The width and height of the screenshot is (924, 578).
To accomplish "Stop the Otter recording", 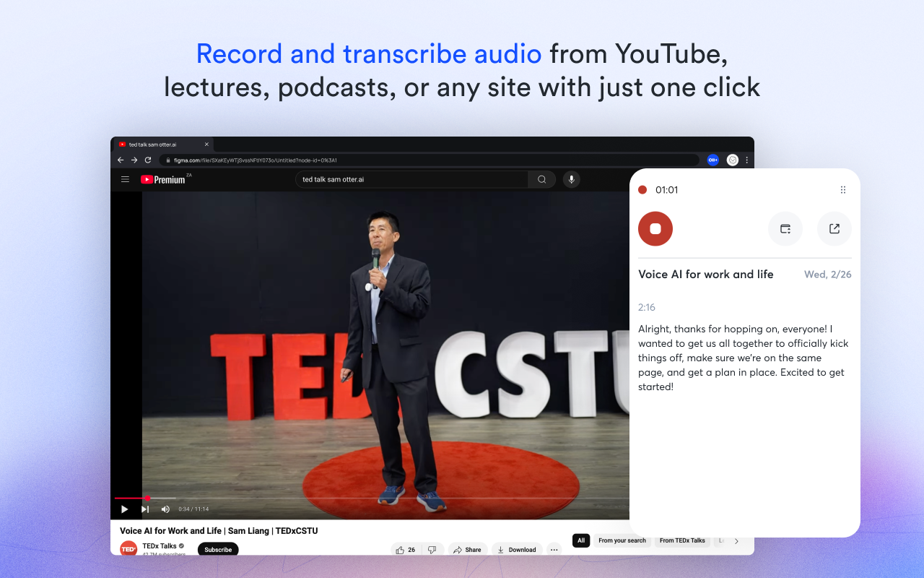I will (x=655, y=228).
